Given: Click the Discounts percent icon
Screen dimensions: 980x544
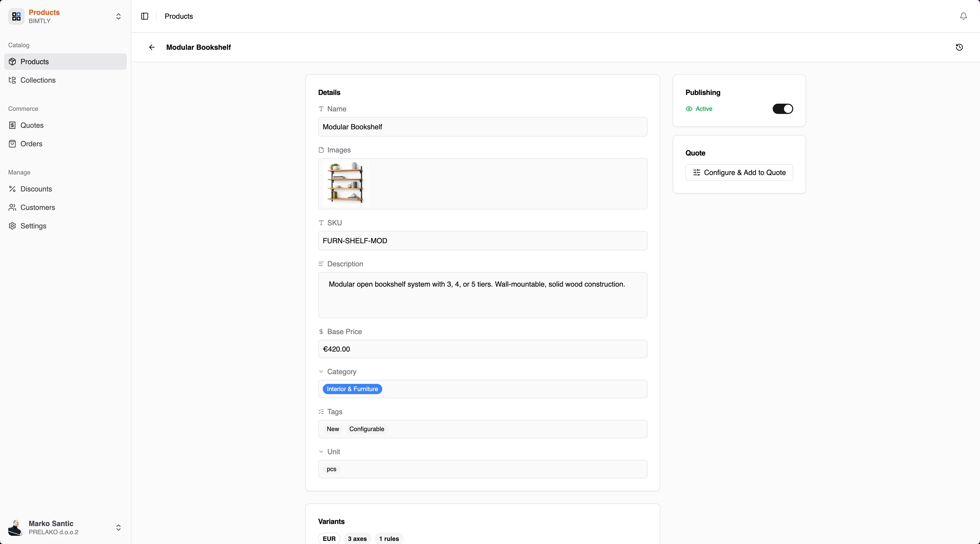Looking at the screenshot, I should [12, 189].
